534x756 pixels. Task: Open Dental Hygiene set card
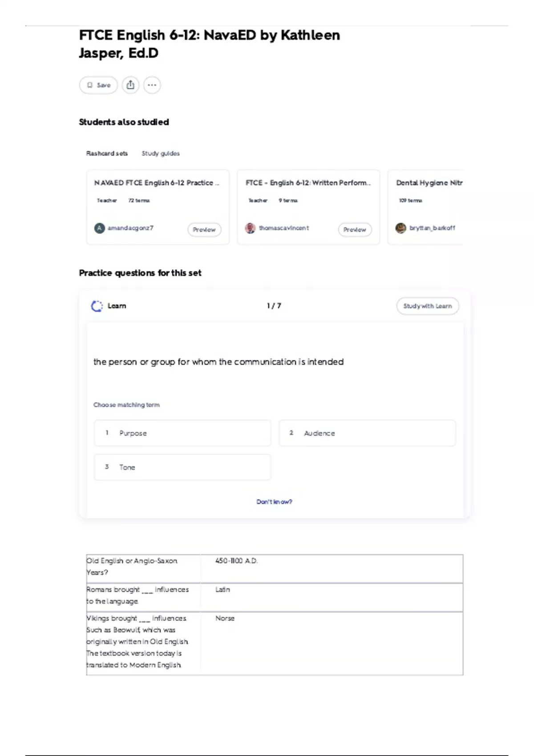[x=425, y=207]
